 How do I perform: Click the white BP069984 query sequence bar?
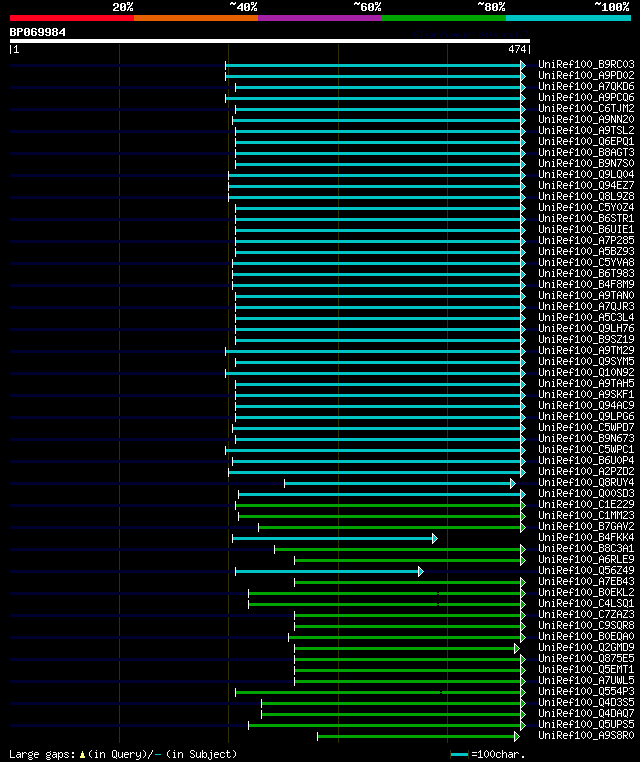pyautogui.click(x=270, y=41)
